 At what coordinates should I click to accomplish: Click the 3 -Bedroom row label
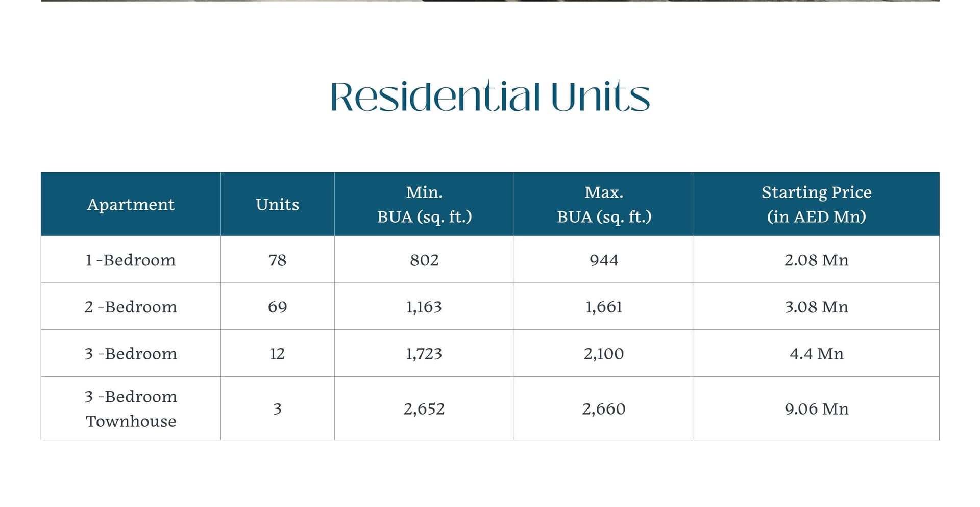131,354
